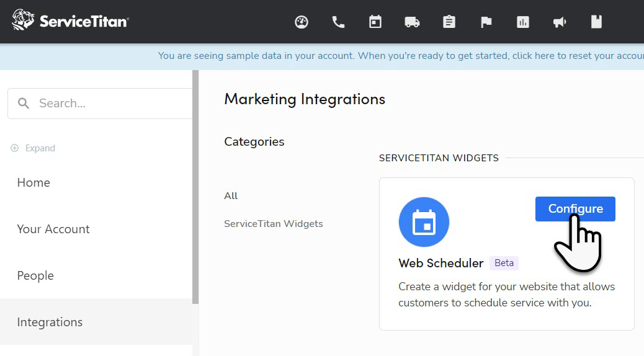Show All integration categories
Image resolution: width=644 pixels, height=356 pixels.
point(231,195)
